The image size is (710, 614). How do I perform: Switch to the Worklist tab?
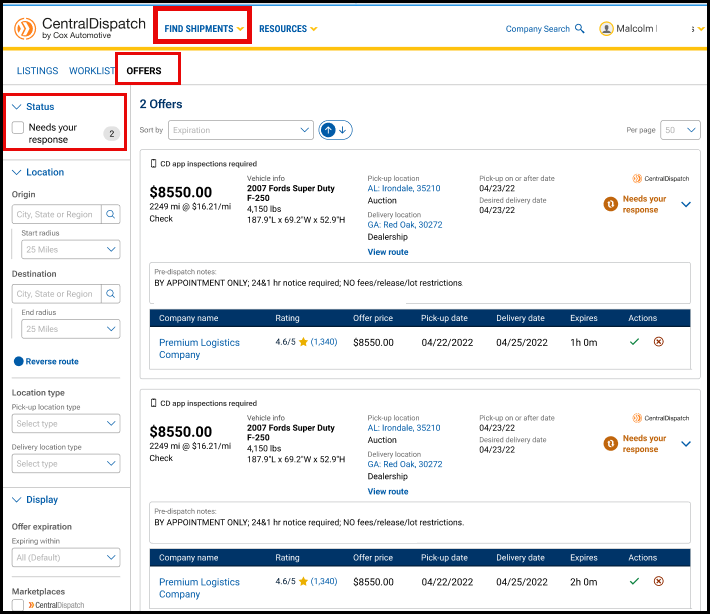(x=92, y=71)
